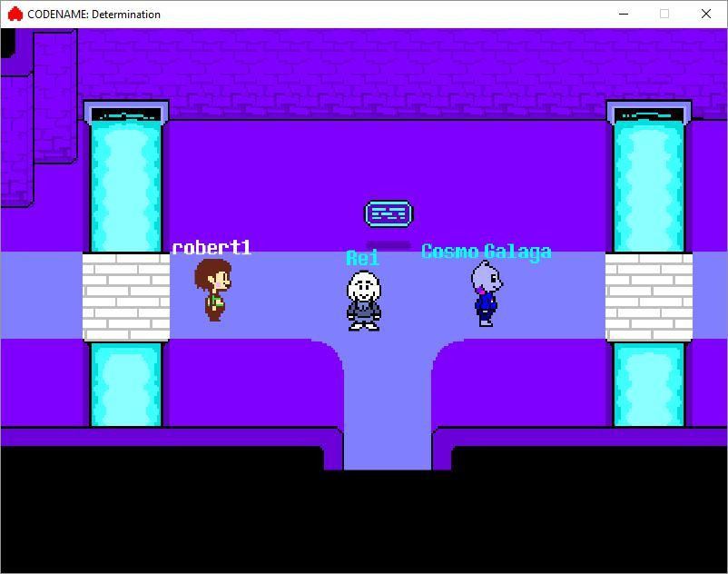Click the red app icon in the title bar

point(15,14)
